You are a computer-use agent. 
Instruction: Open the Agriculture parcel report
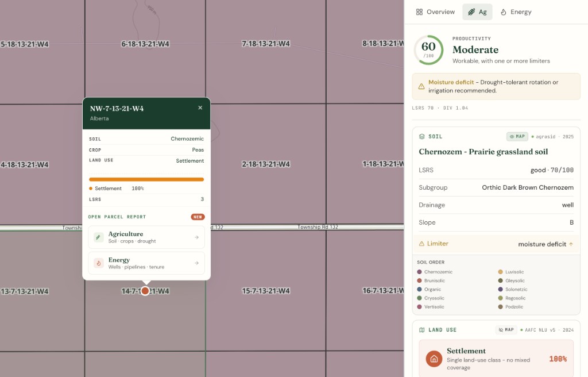coord(146,237)
